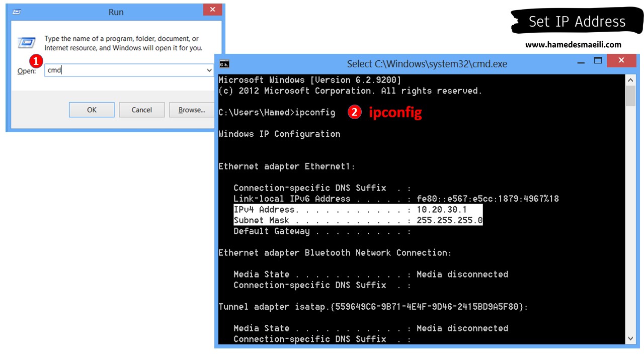The width and height of the screenshot is (644, 362).
Task: Click the 'Windows IP Configuration' line
Action: point(279,134)
